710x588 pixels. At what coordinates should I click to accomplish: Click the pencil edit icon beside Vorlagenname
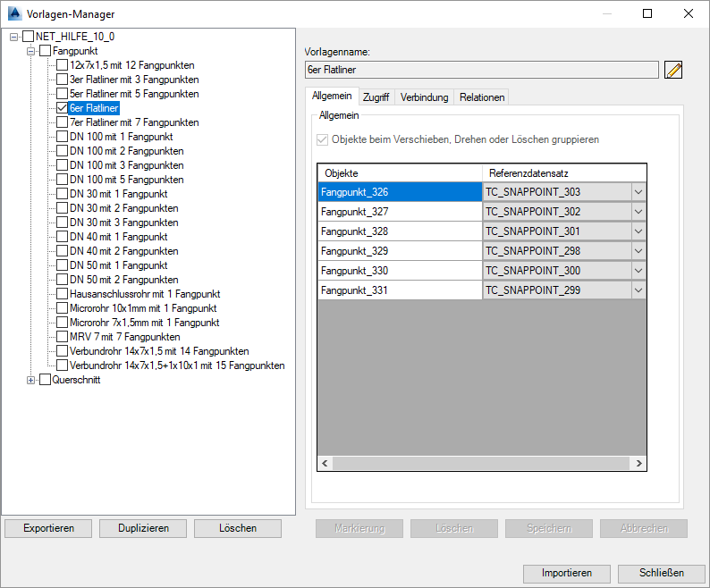(673, 70)
